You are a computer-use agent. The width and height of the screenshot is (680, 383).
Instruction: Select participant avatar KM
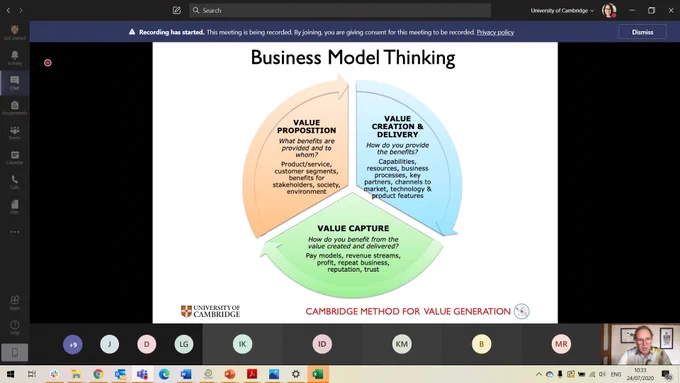click(402, 344)
